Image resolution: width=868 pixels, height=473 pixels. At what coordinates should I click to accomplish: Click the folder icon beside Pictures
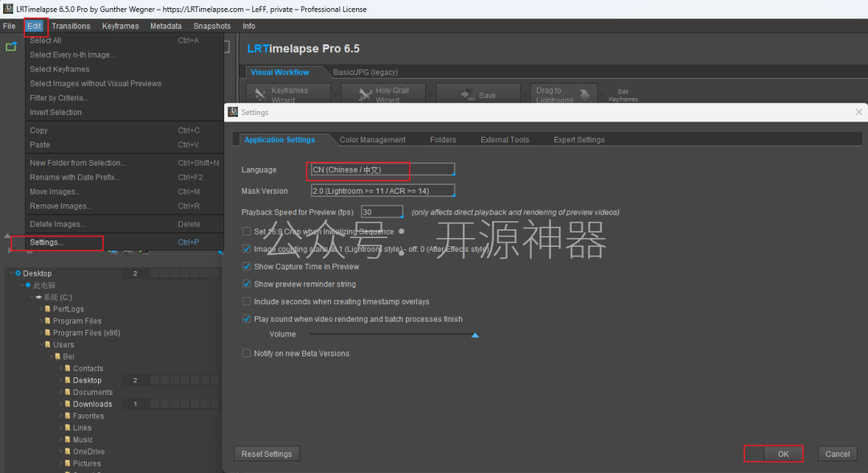click(68, 463)
